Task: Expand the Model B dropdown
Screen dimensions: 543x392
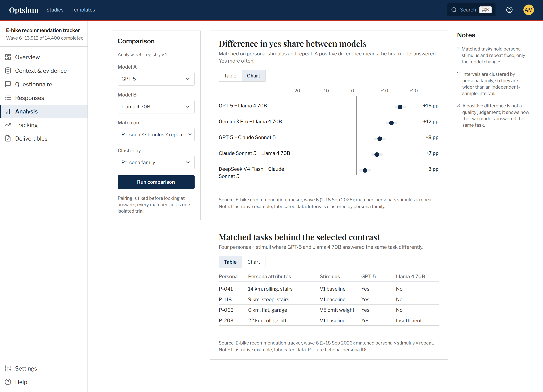Action: click(156, 106)
